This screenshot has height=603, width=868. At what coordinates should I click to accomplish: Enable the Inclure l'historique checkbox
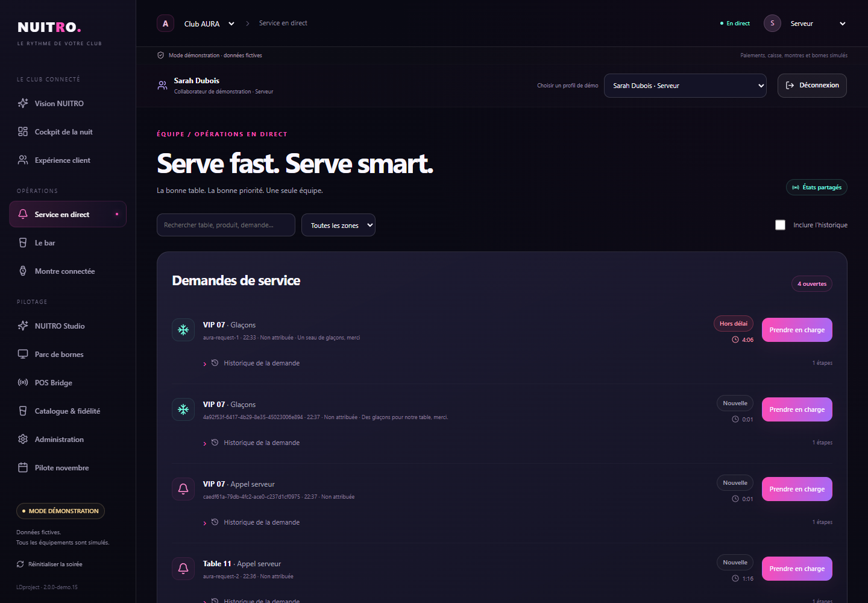pyautogui.click(x=780, y=225)
